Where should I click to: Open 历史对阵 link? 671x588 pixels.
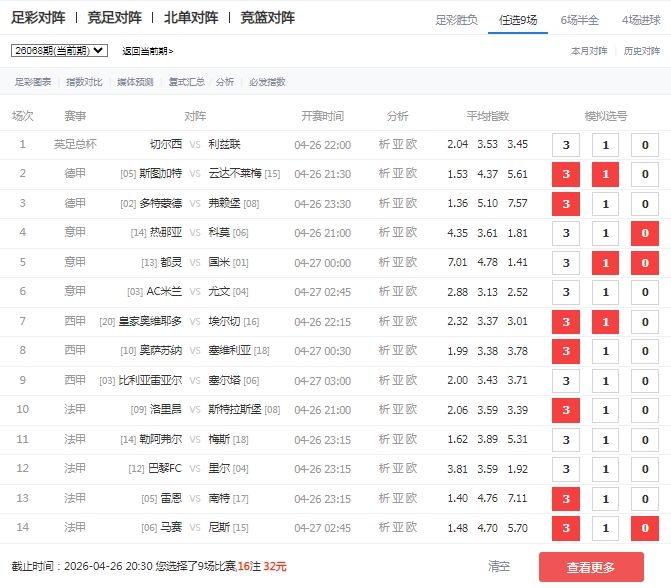pos(641,50)
